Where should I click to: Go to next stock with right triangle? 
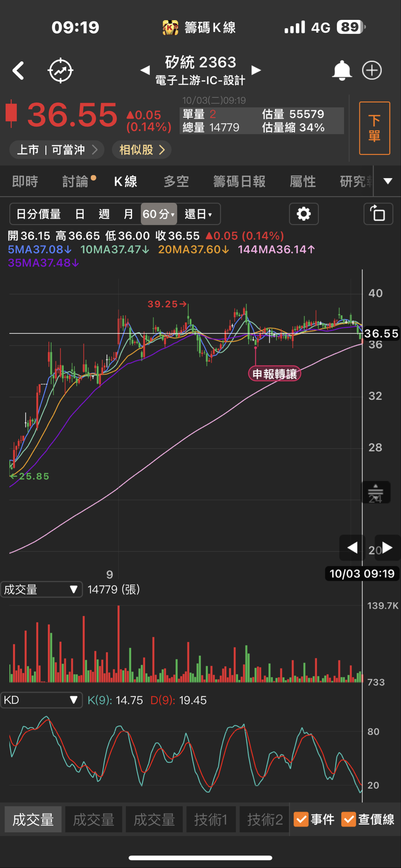pos(256,70)
